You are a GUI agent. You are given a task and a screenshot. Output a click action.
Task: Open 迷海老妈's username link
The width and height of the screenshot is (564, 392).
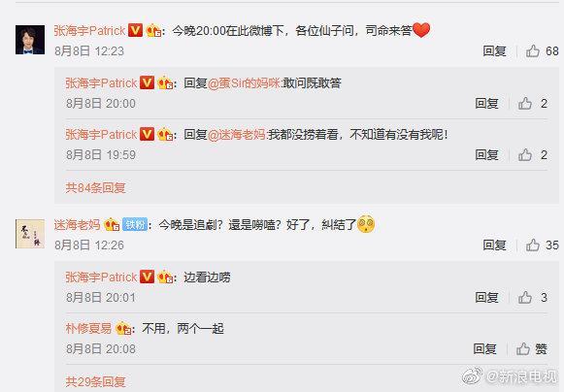pos(77,225)
